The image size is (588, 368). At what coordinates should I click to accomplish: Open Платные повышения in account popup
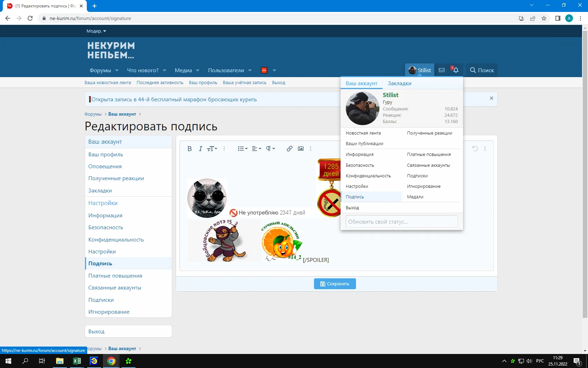(429, 155)
